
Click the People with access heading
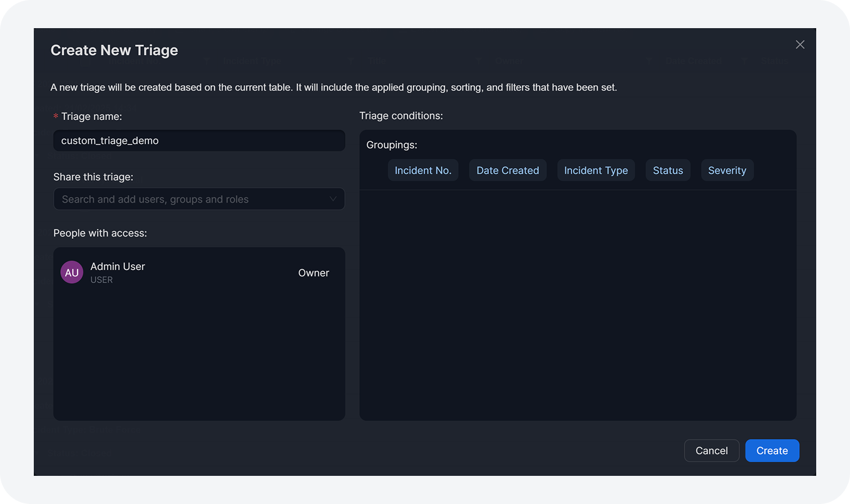point(100,233)
